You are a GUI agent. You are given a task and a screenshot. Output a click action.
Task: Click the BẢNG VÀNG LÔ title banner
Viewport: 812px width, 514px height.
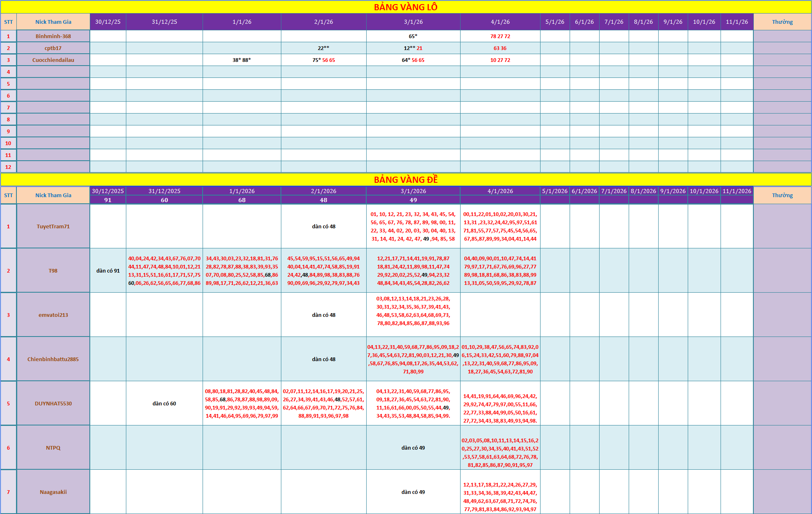click(x=406, y=7)
